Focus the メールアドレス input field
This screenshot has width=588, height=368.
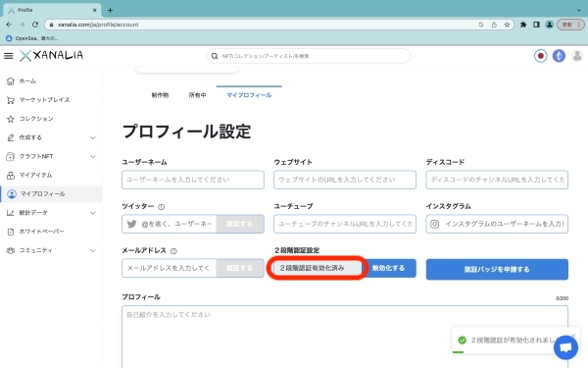click(170, 268)
